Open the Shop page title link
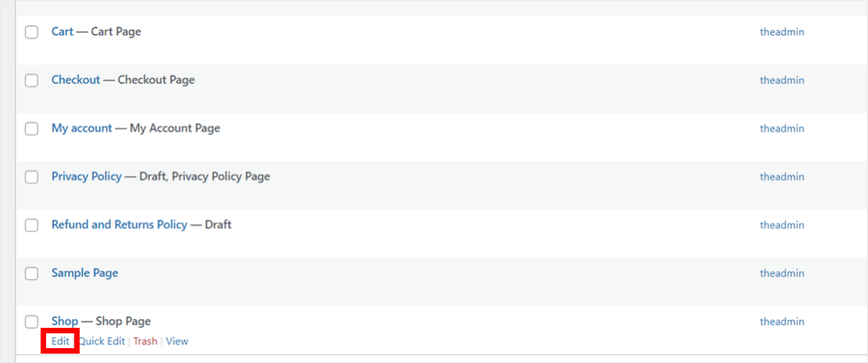Viewport: 868px width, 363px height. [x=65, y=321]
